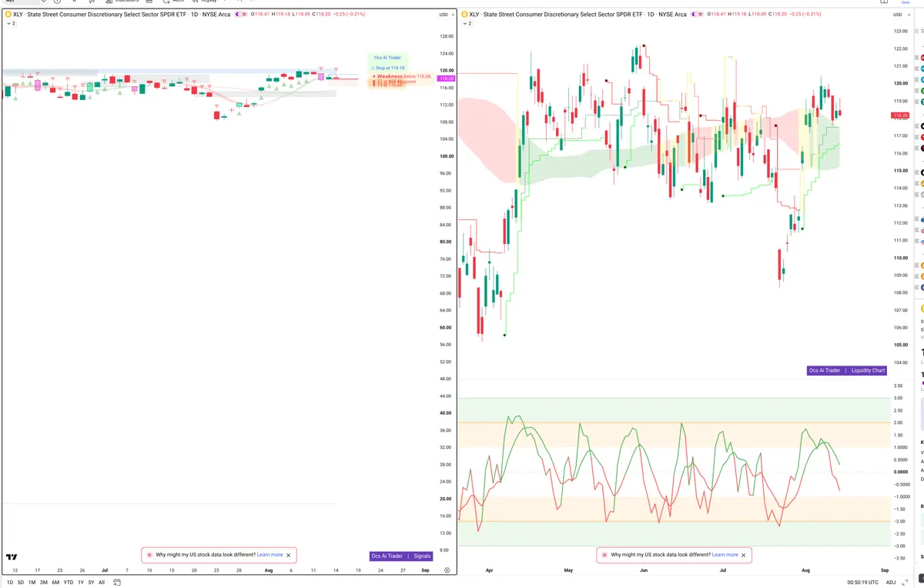Follow the Learn more link in right chart
The height and width of the screenshot is (588, 924).
click(x=725, y=555)
